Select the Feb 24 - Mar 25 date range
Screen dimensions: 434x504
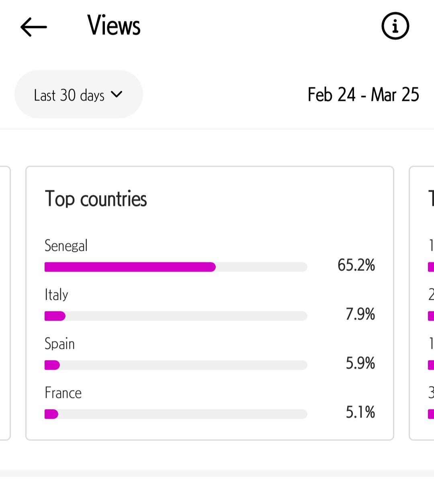click(363, 95)
